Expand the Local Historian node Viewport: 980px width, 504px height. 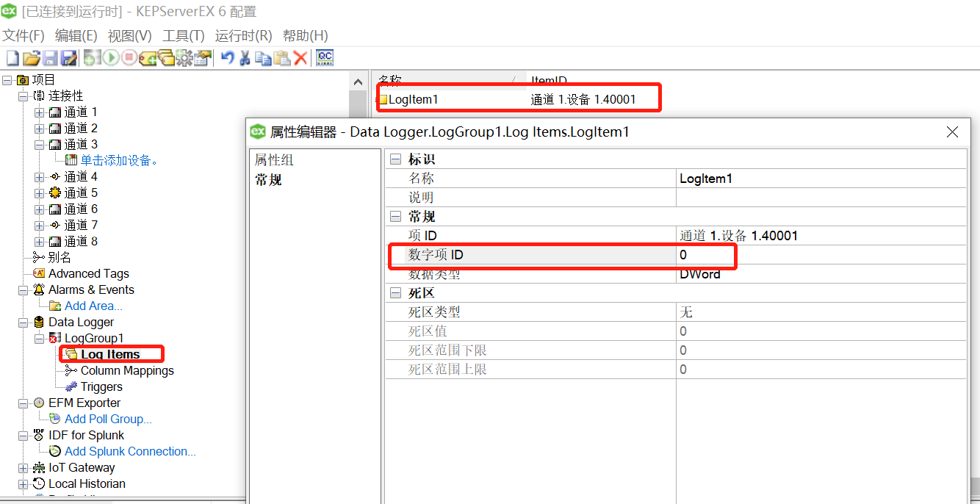click(23, 483)
